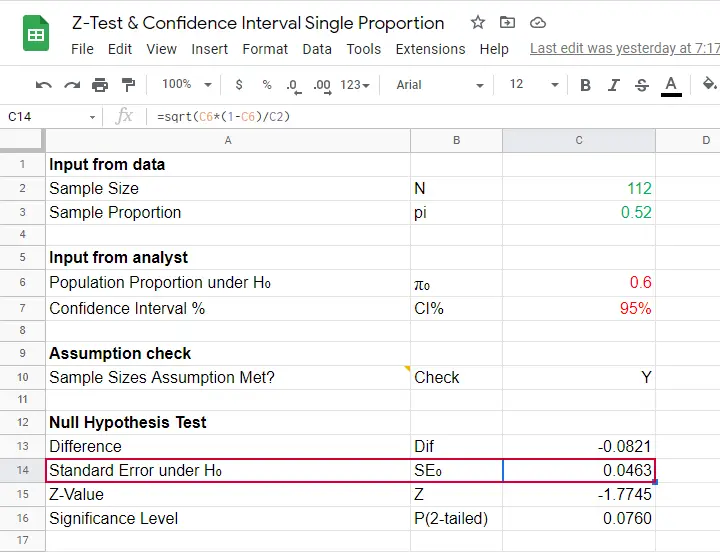
Task: Open zoom level dropdown
Action: tap(186, 84)
